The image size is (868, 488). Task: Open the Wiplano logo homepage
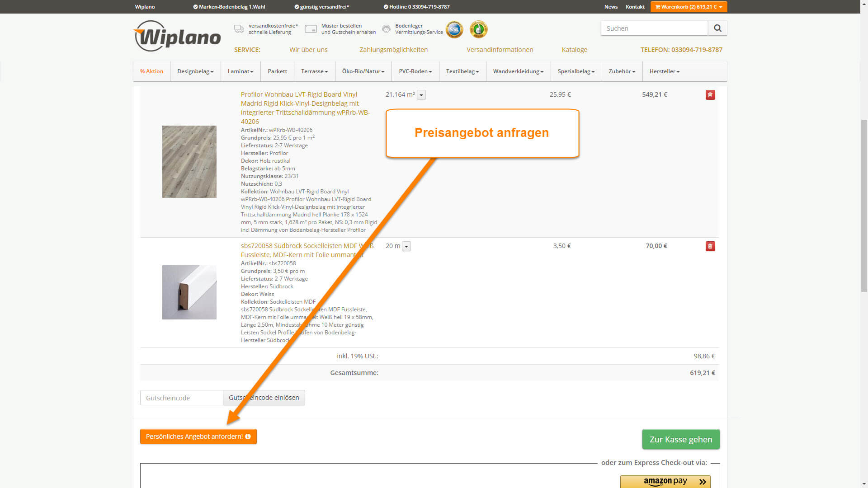(x=177, y=36)
